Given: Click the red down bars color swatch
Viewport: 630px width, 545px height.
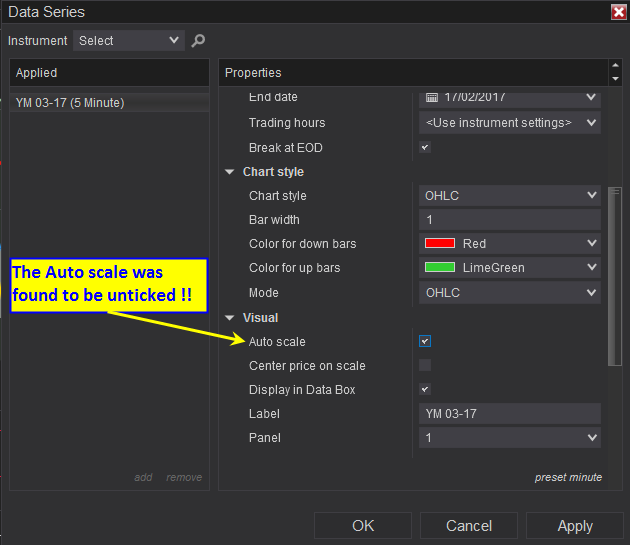Looking at the screenshot, I should tap(440, 243).
